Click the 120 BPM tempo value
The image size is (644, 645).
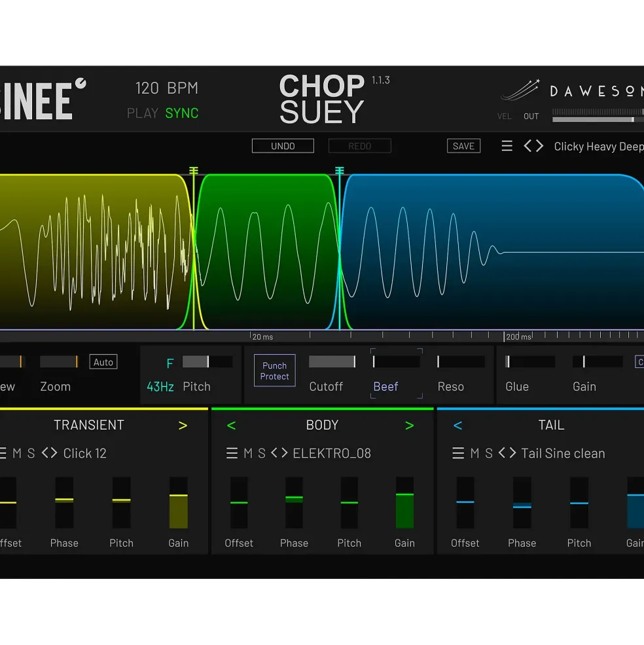tap(166, 88)
